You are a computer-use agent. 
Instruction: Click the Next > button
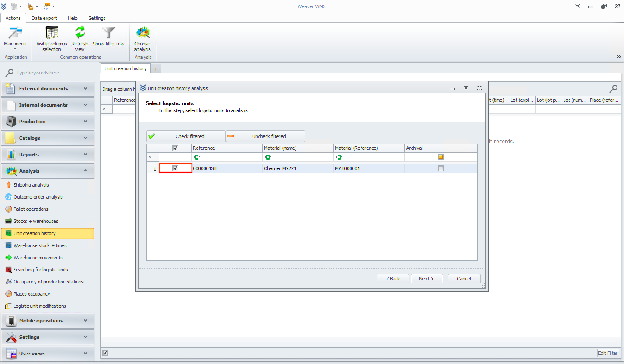click(427, 279)
